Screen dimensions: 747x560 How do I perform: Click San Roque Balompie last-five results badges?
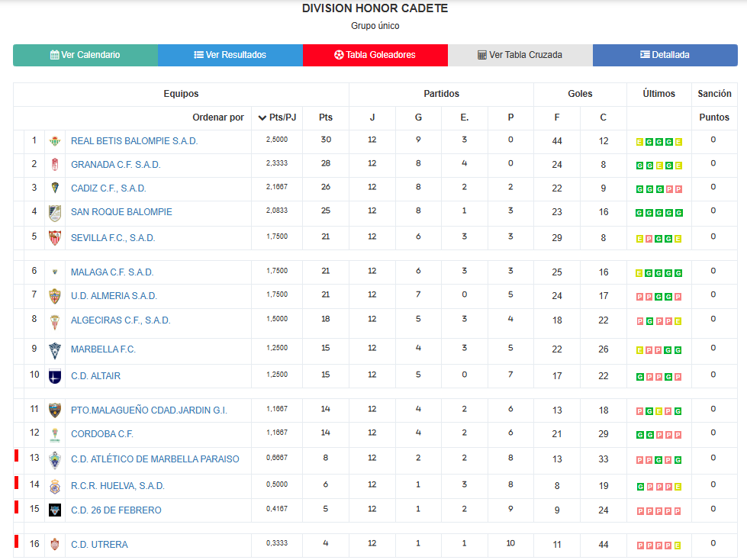(659, 213)
